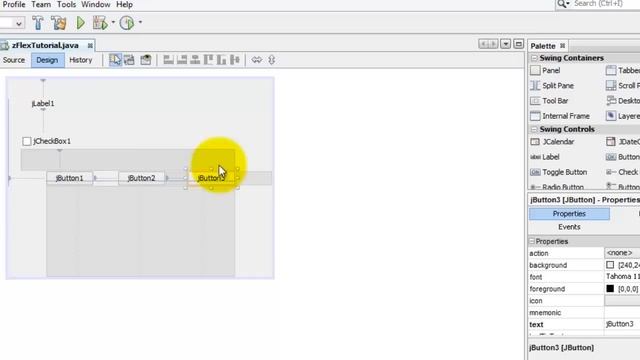Click Center Horizontally alignment icon
The width and height of the screenshot is (640, 360).
click(195, 60)
